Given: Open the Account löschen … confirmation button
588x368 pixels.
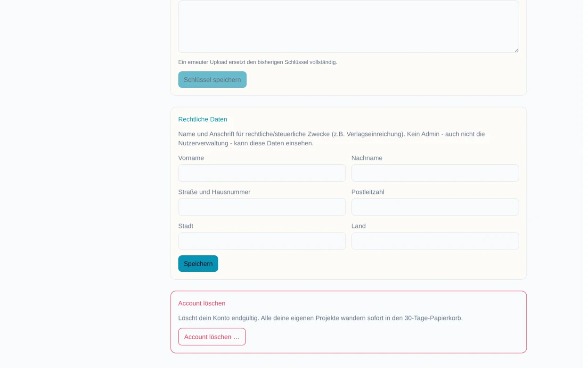Looking at the screenshot, I should tap(212, 337).
